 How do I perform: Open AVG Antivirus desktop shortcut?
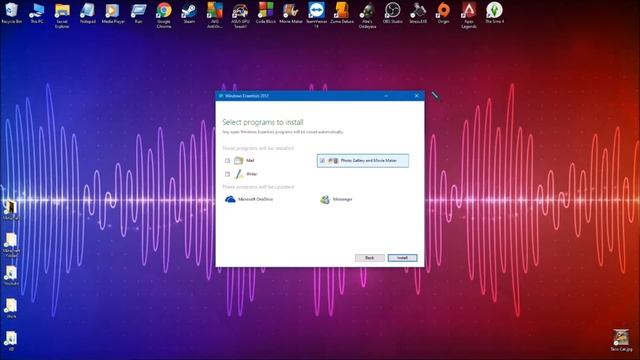[x=215, y=15]
